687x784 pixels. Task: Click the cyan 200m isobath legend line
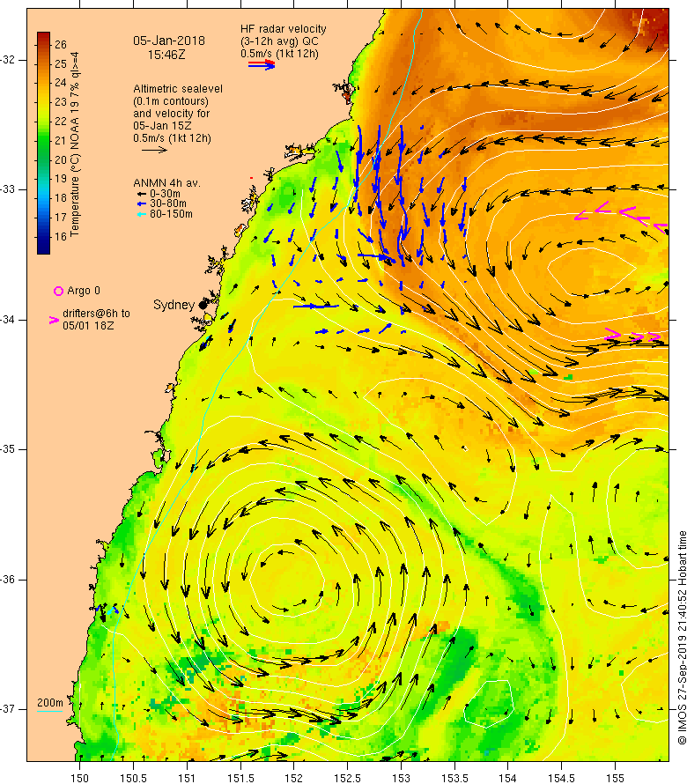pyautogui.click(x=50, y=711)
